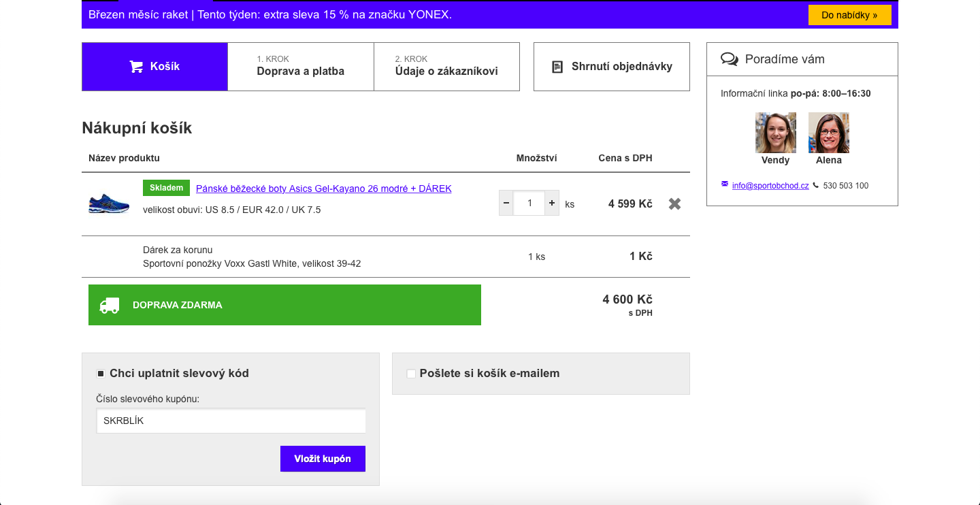Click the delivery truck icon in green bar
Viewport: 980px width, 505px height.
[110, 305]
